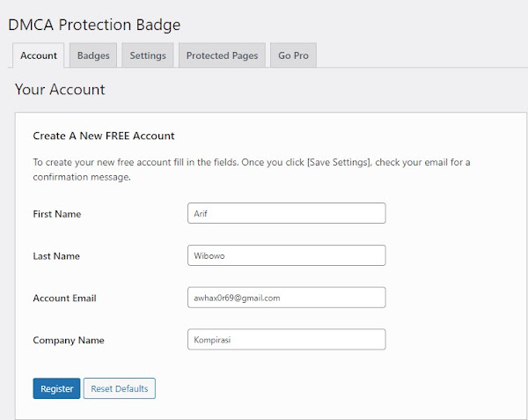
Task: Click the First Name label
Action: coord(57,214)
